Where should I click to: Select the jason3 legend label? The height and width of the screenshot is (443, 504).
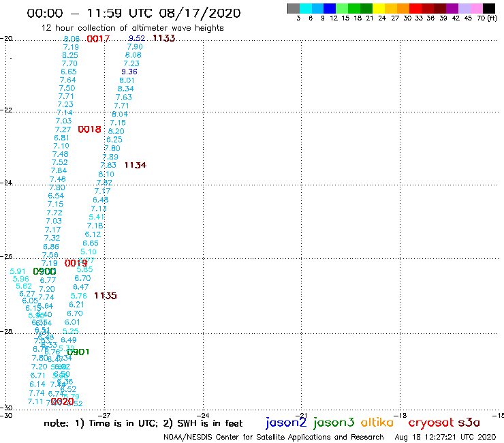334,423
